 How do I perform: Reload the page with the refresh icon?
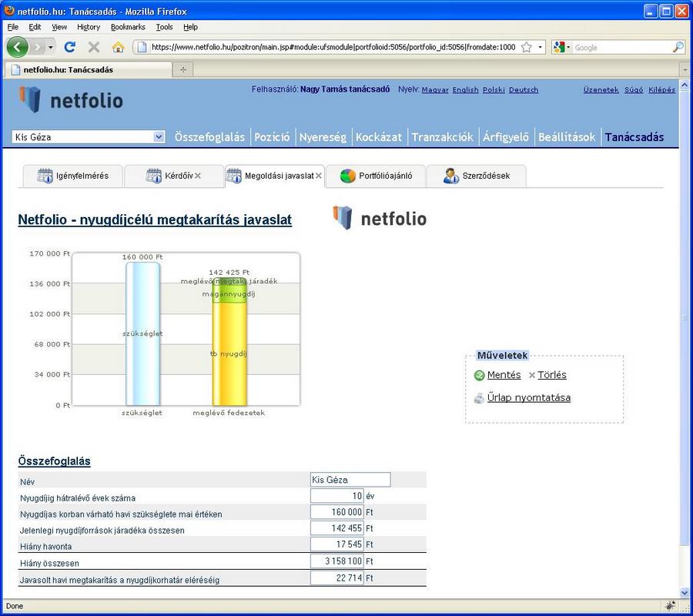(70, 47)
